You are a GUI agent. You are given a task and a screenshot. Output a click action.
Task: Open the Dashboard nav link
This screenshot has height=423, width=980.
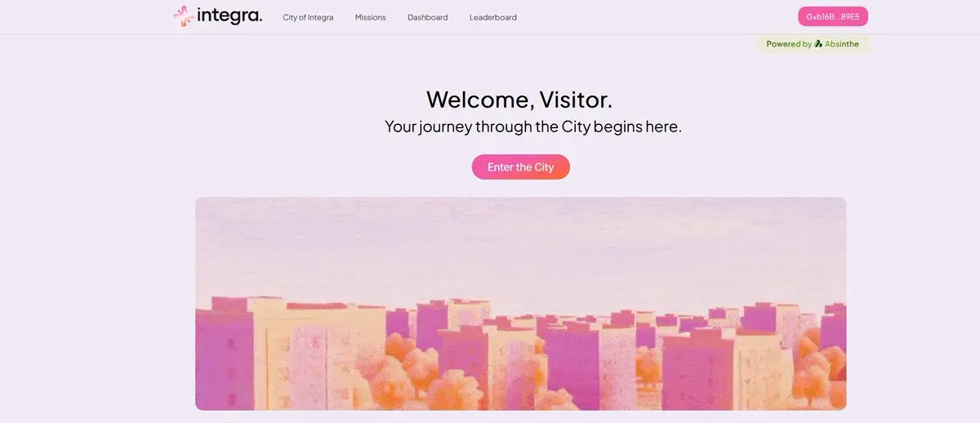(x=427, y=17)
